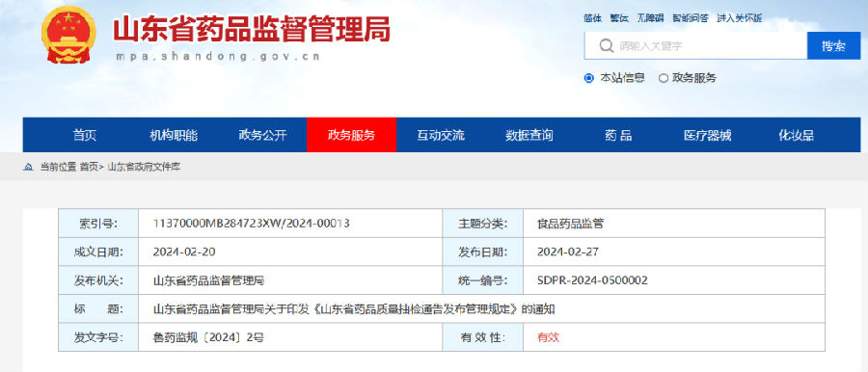Open the 首页 navigation tab
Screen dimensions: 868x372
pos(85,135)
